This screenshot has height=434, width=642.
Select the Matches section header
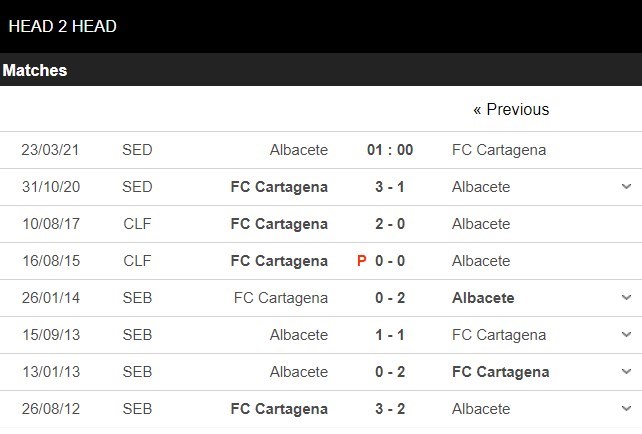coord(35,71)
